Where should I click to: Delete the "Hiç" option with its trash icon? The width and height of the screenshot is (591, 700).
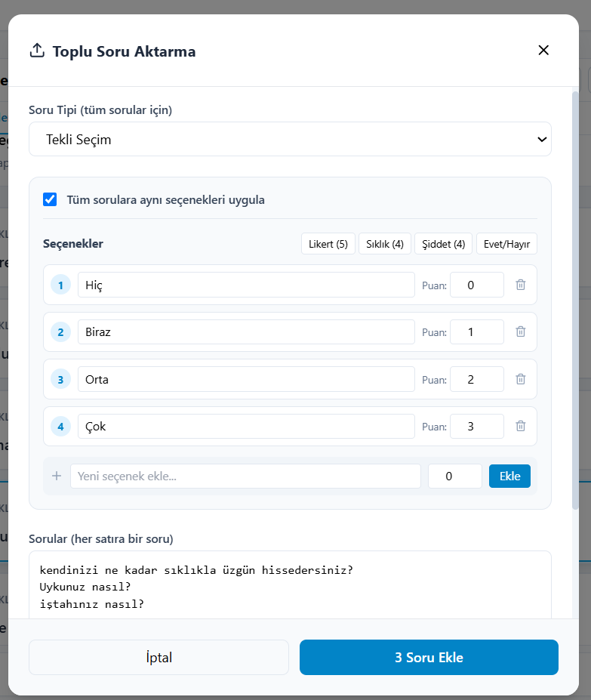click(x=521, y=285)
